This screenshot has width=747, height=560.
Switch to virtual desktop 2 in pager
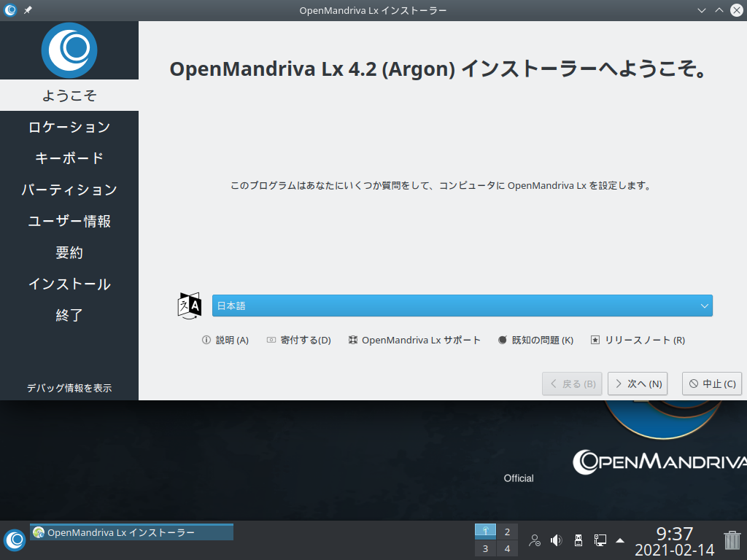click(507, 532)
